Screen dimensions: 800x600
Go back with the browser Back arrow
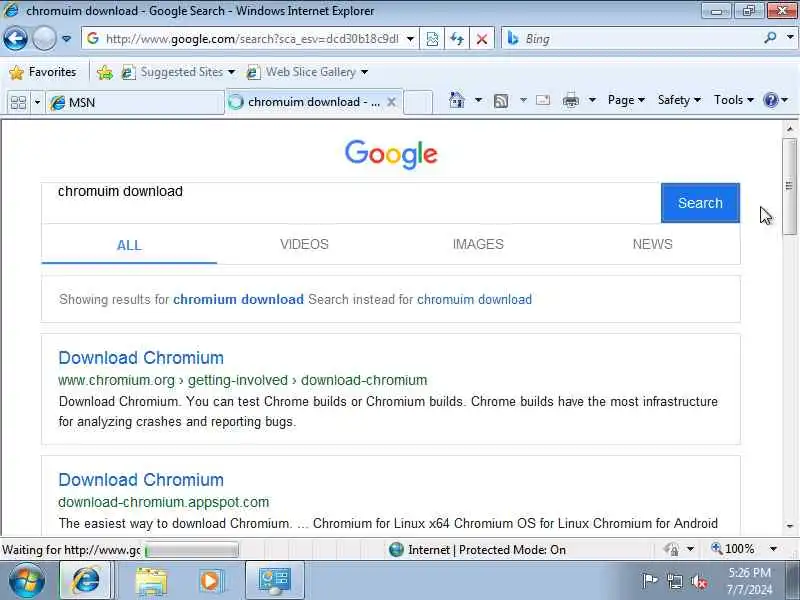(15, 38)
